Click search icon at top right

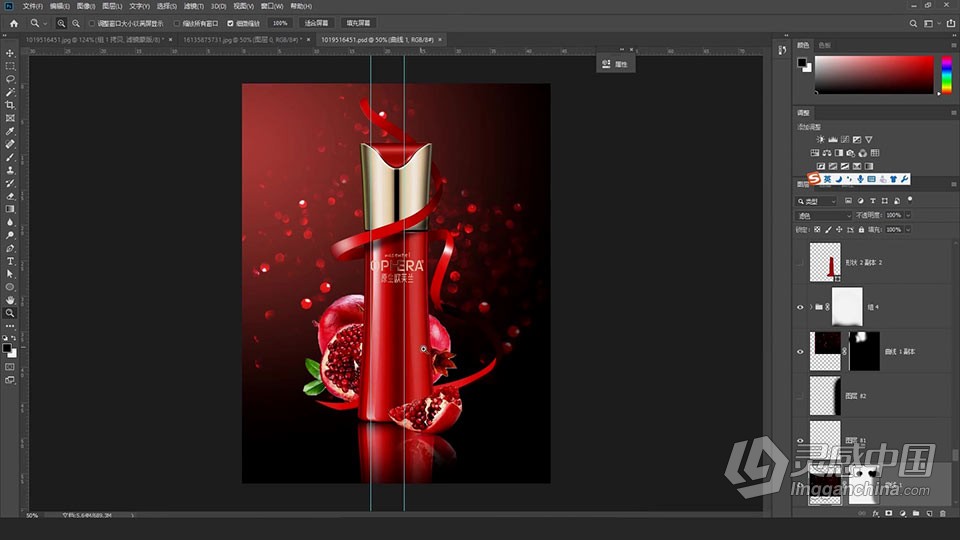click(x=913, y=23)
